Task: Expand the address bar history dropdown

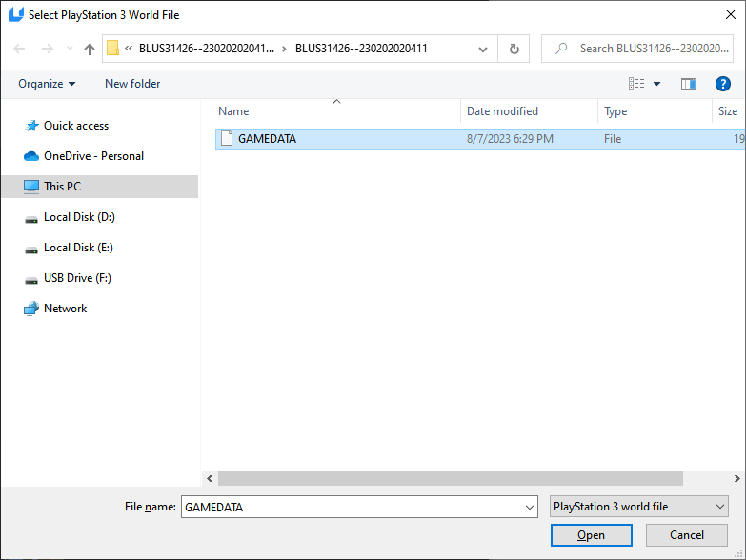Action: click(x=483, y=49)
